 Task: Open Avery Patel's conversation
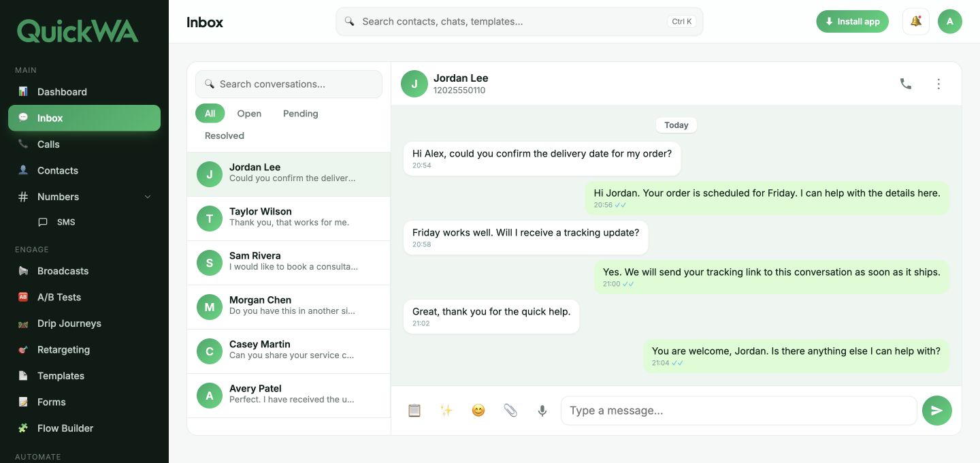tap(289, 396)
